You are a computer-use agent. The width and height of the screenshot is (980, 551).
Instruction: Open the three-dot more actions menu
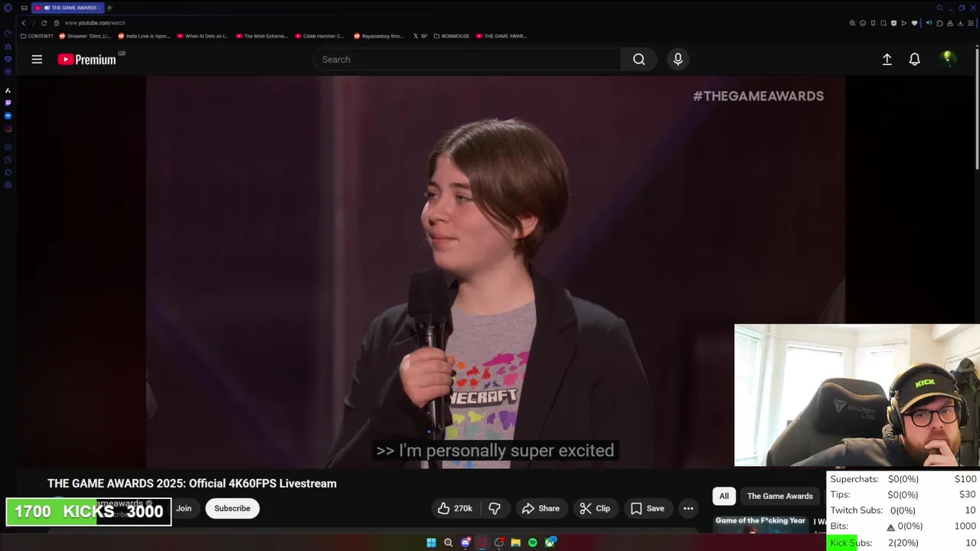click(x=688, y=508)
